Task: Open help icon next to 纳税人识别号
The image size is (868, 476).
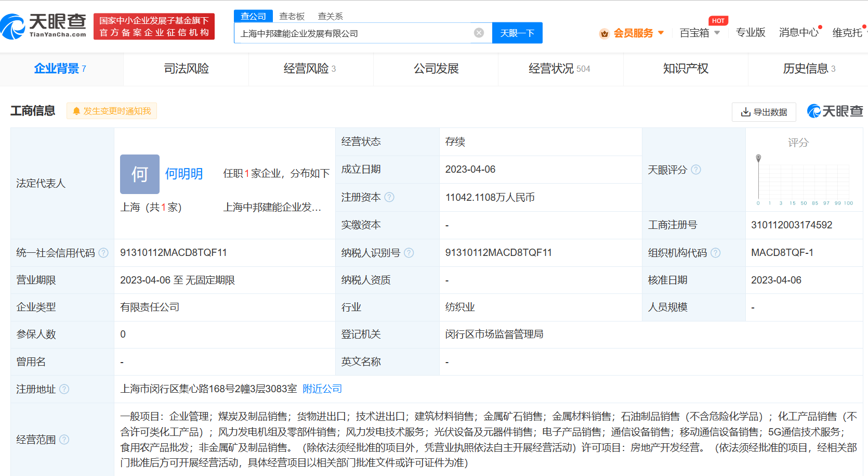Action: coord(409,253)
